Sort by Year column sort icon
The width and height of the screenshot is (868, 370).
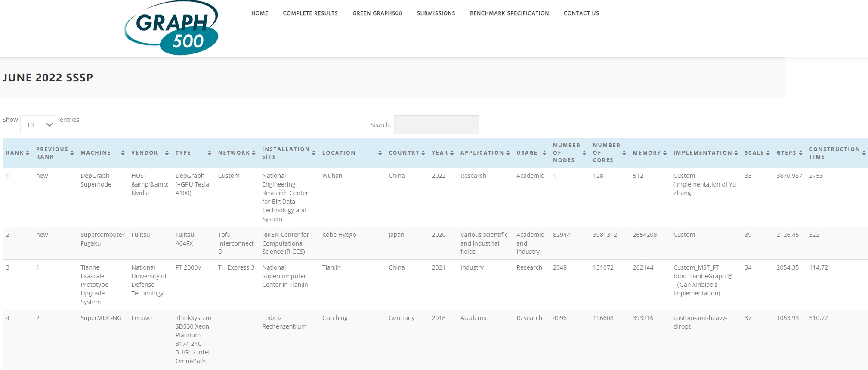click(452, 153)
